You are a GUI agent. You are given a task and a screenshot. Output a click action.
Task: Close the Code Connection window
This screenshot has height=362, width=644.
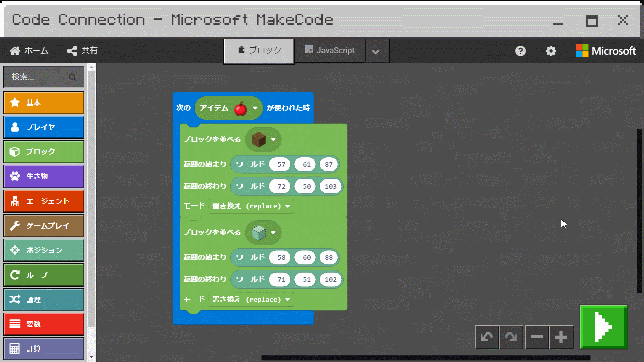pyautogui.click(x=623, y=20)
